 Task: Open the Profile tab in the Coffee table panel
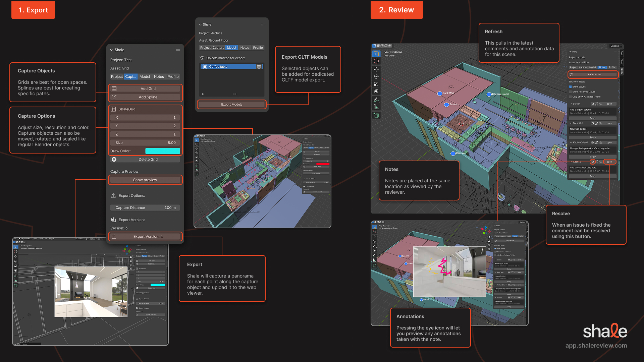[258, 48]
